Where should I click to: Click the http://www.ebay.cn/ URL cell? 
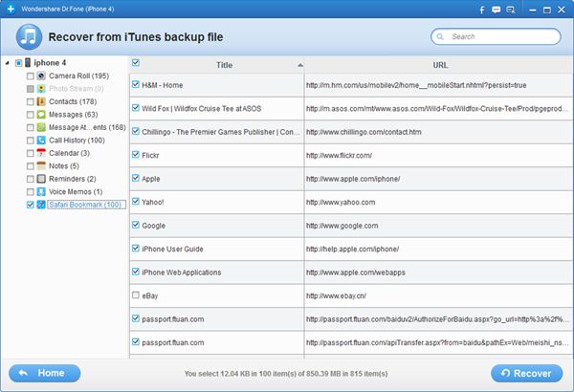[x=438, y=295]
